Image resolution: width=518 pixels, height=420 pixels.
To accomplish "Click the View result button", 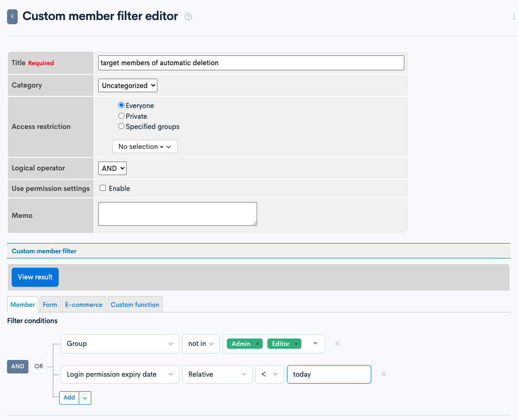I will click(x=35, y=277).
